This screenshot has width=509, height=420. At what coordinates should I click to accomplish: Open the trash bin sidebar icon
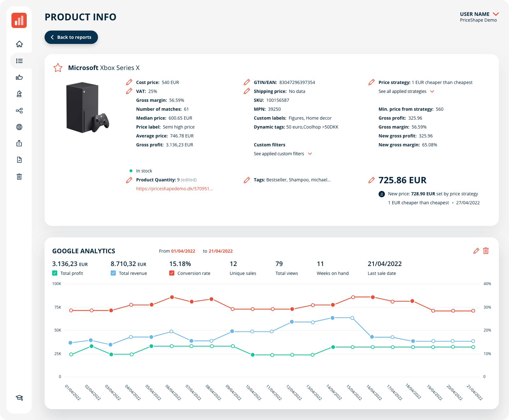pos(19,176)
